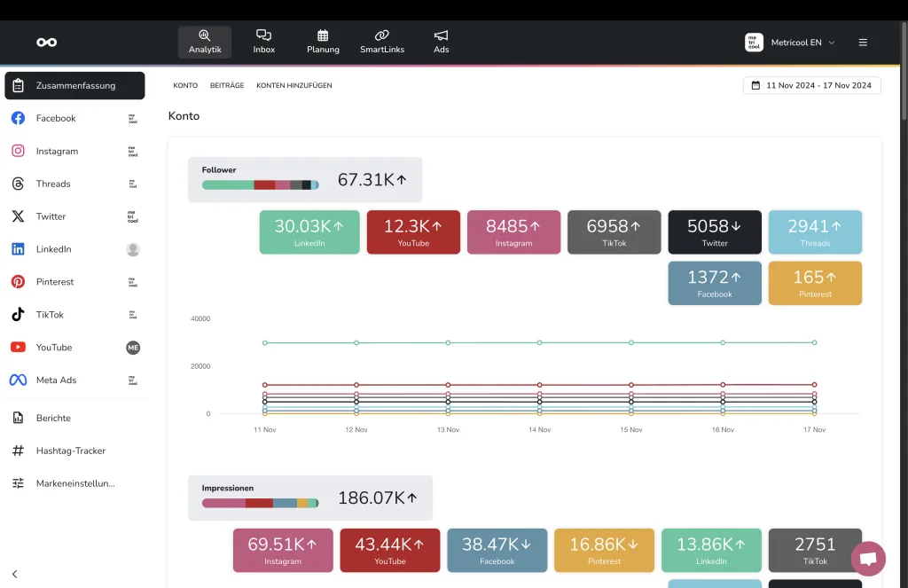Select Pinterest in the left sidebar
Screen dimensions: 908x588
coord(55,282)
